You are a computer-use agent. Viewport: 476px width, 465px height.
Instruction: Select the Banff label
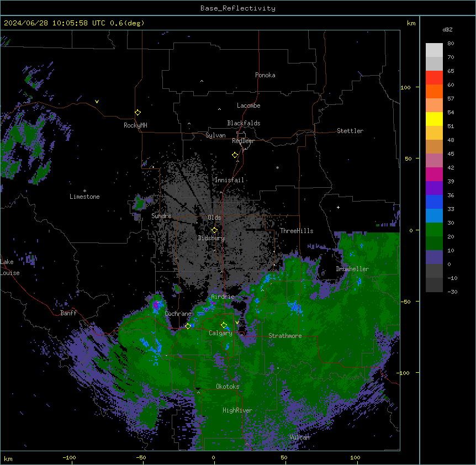tap(68, 313)
